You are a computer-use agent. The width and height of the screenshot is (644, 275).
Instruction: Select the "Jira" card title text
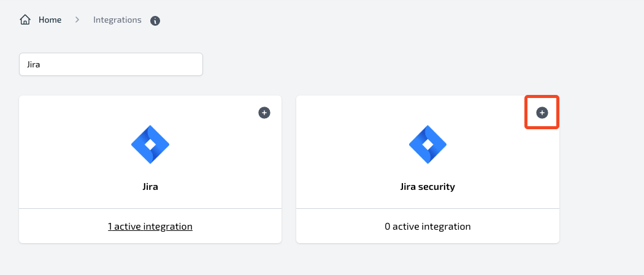tap(150, 187)
